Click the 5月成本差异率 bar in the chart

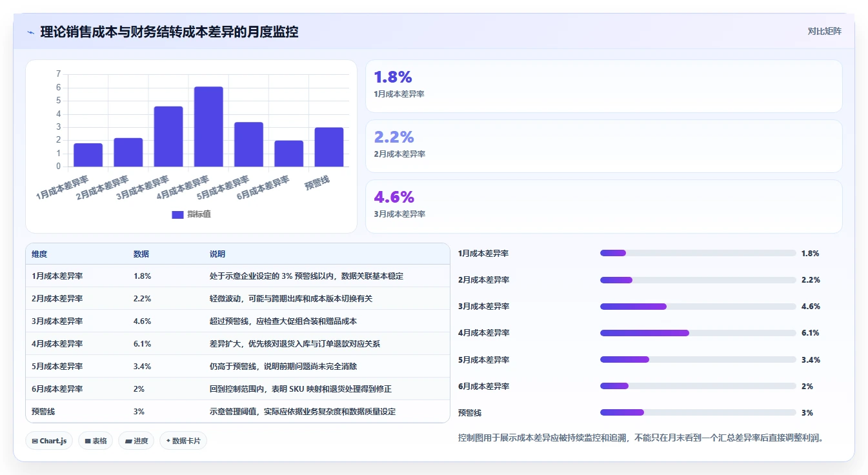[248, 145]
